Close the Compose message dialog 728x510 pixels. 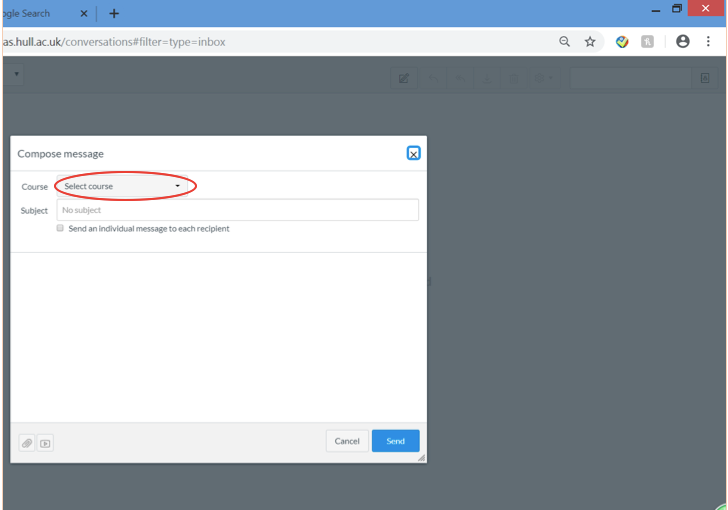point(413,153)
